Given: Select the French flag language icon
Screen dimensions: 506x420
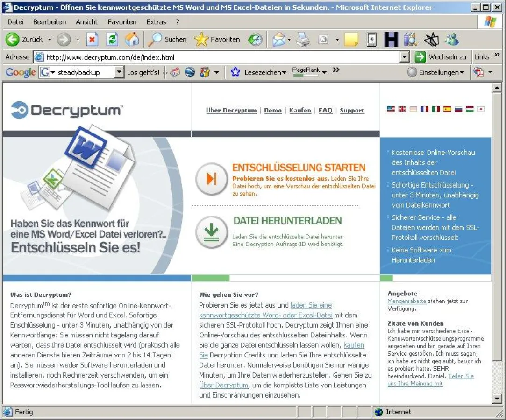Looking at the screenshot, I should tap(424, 109).
